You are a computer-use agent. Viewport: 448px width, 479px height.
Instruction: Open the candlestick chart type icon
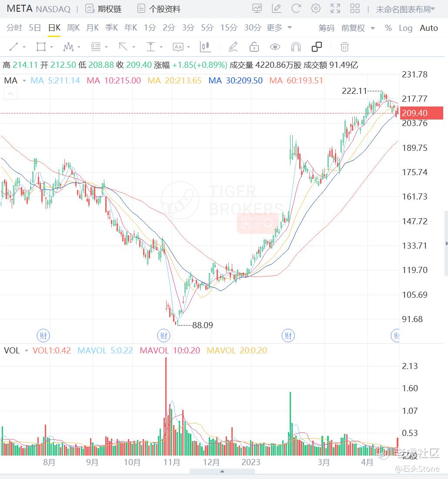[x=205, y=47]
